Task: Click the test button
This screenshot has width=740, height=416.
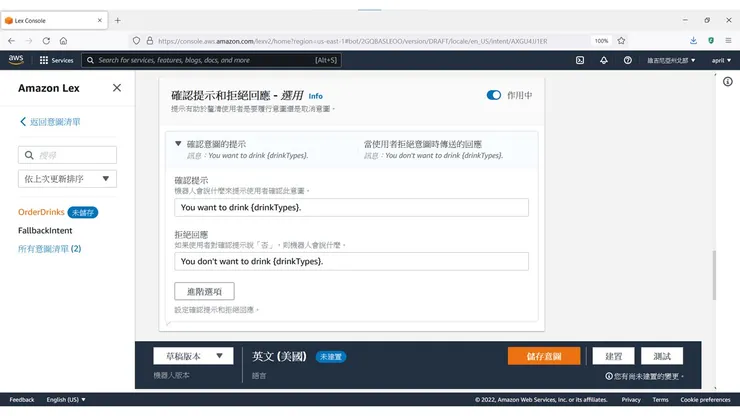Action: point(662,356)
